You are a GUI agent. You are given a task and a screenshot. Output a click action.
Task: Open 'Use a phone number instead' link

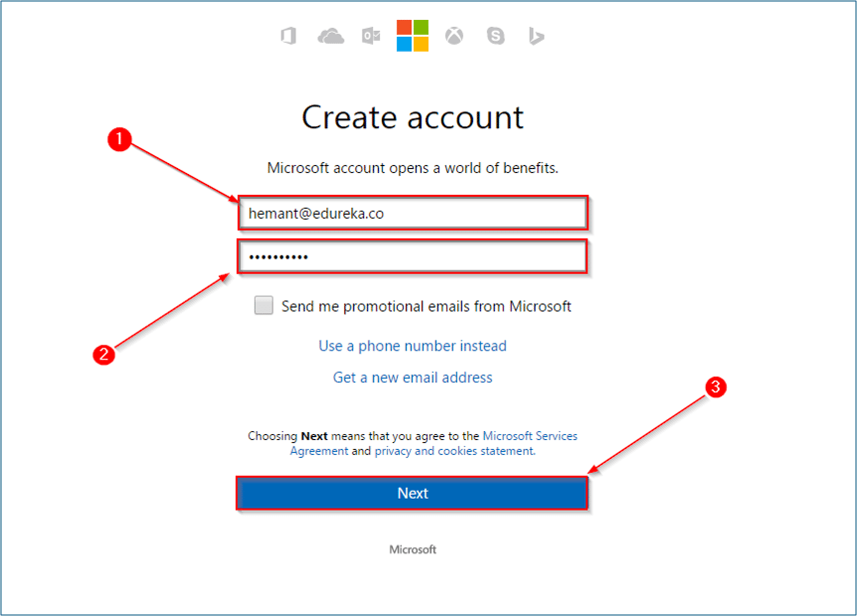pos(413,346)
